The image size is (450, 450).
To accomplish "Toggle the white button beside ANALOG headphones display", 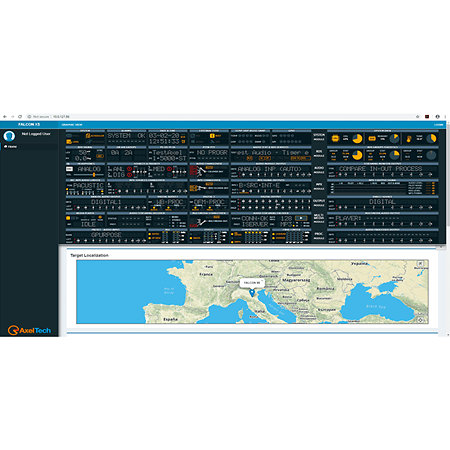I will point(69,169).
